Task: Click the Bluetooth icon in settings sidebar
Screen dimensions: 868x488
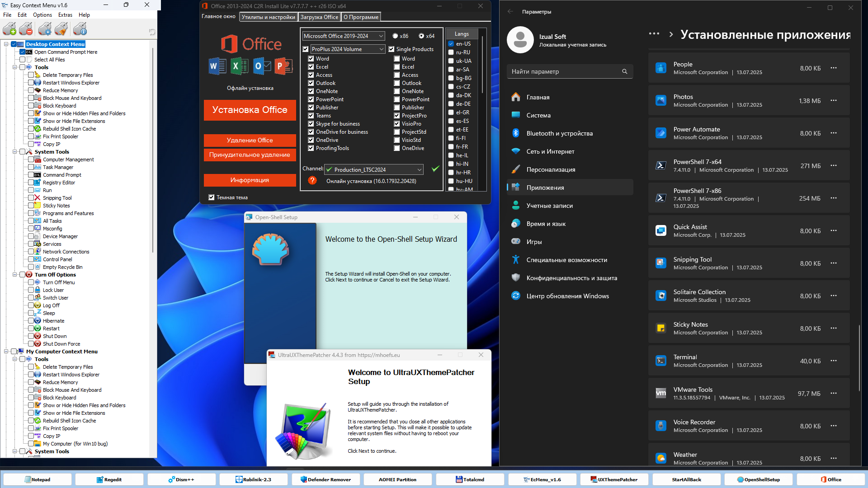Action: [x=516, y=133]
